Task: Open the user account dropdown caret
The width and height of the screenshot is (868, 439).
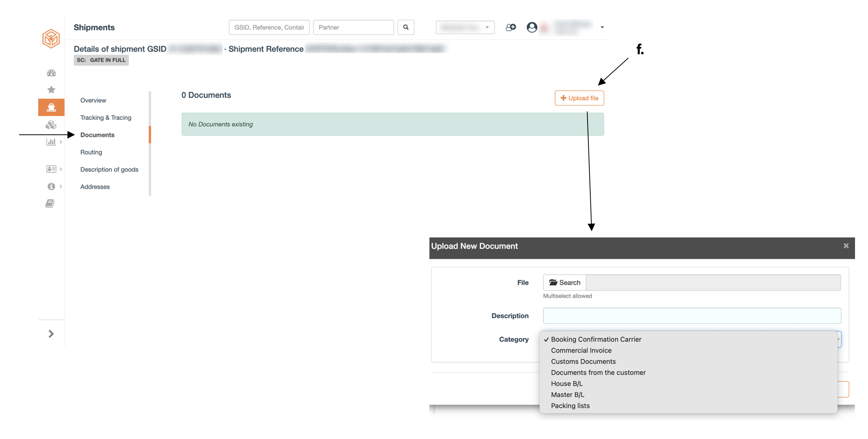Action: [x=602, y=27]
